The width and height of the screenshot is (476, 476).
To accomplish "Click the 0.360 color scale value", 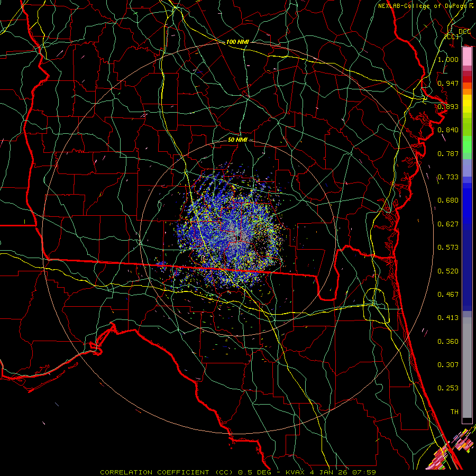I will point(448,342).
